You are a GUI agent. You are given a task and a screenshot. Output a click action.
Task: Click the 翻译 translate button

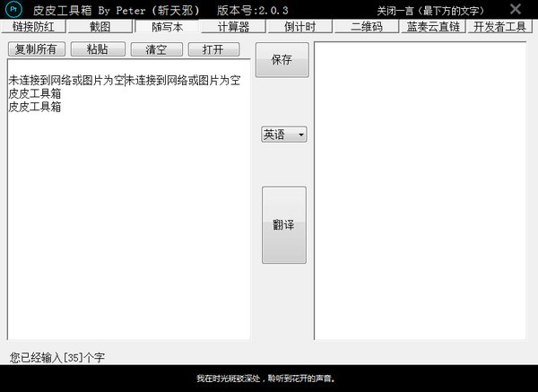[x=284, y=225]
